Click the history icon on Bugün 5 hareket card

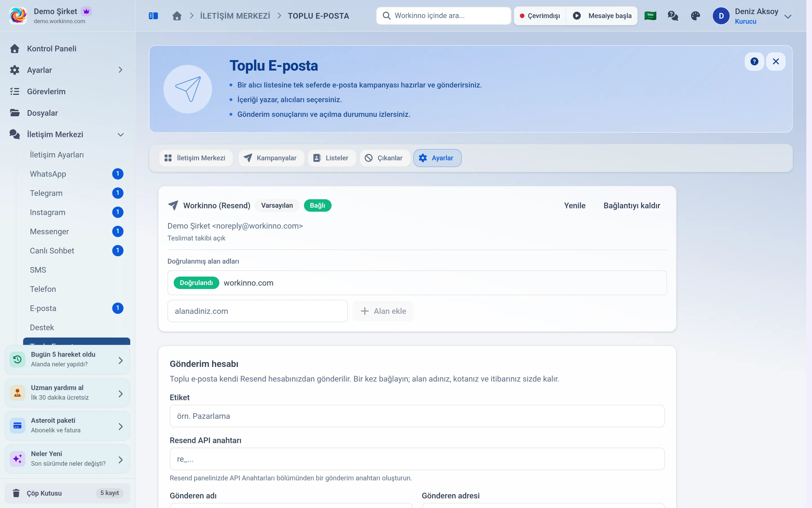[17, 360]
